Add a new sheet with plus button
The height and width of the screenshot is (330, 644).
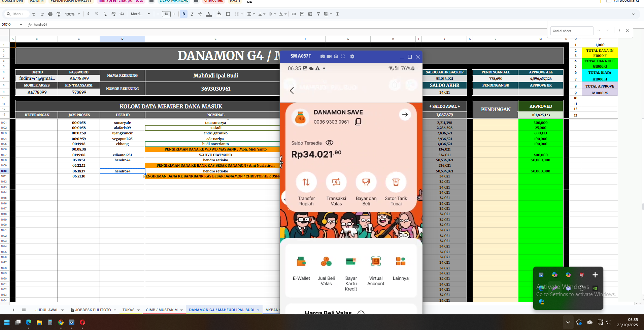click(x=13, y=310)
